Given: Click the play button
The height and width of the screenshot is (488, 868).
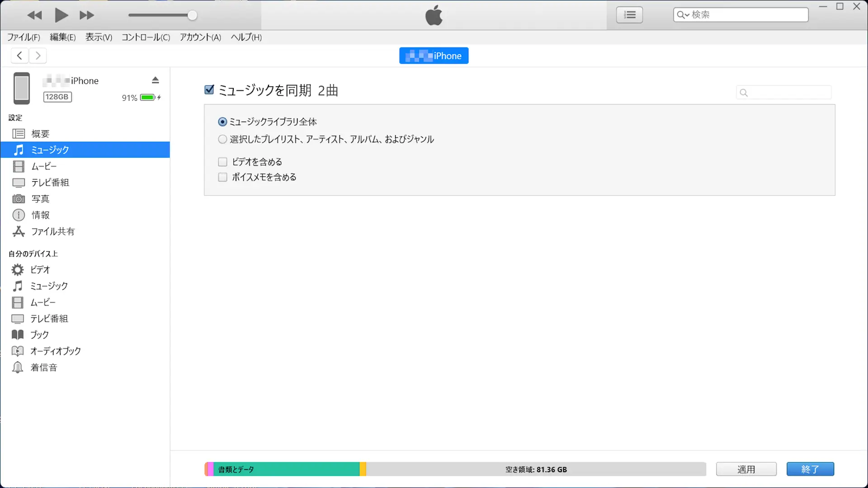Looking at the screenshot, I should click(x=61, y=15).
